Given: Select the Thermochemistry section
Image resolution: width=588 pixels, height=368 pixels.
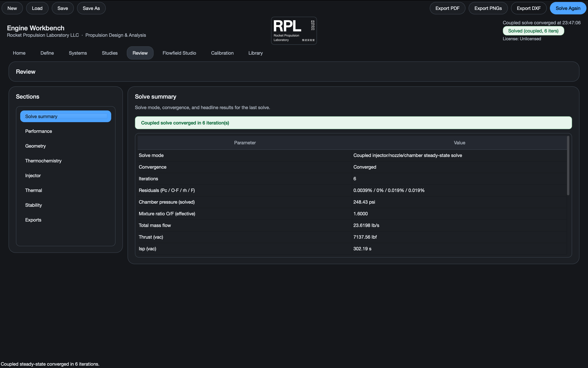Looking at the screenshot, I should (x=66, y=161).
